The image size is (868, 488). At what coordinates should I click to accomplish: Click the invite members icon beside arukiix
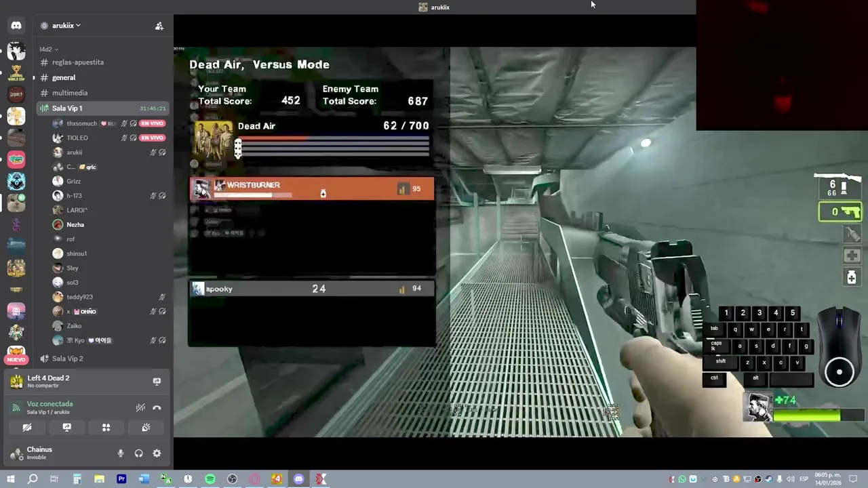click(x=159, y=26)
